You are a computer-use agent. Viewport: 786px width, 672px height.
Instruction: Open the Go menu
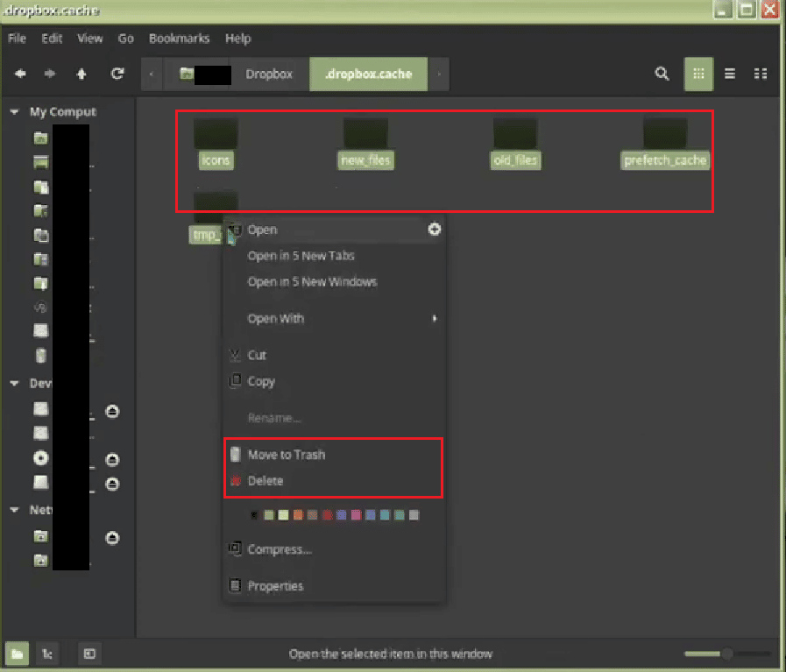coord(125,39)
